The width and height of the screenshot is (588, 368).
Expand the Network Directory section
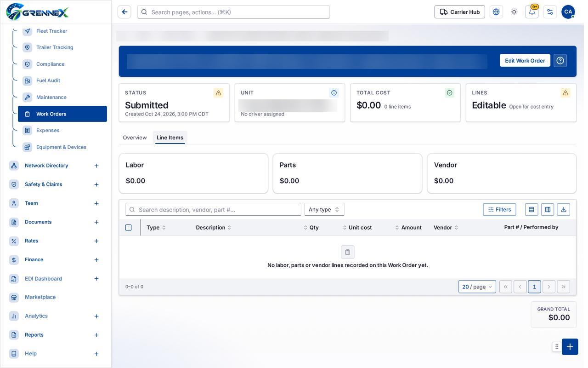[x=96, y=166]
